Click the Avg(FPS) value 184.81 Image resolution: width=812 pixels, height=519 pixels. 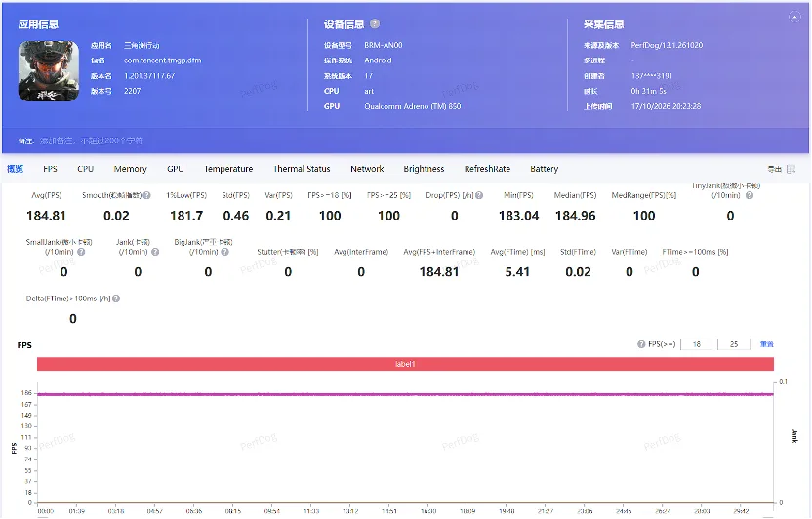tap(46, 216)
